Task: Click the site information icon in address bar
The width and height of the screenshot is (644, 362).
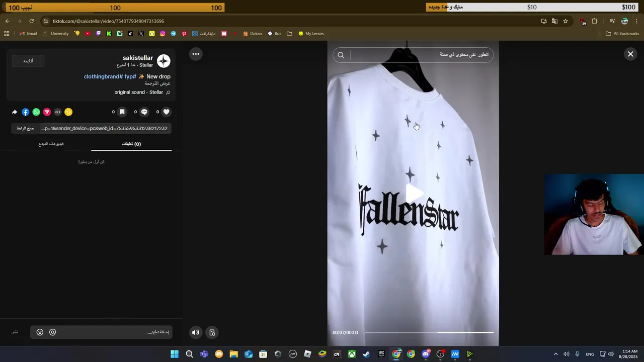Action: pos(46,21)
